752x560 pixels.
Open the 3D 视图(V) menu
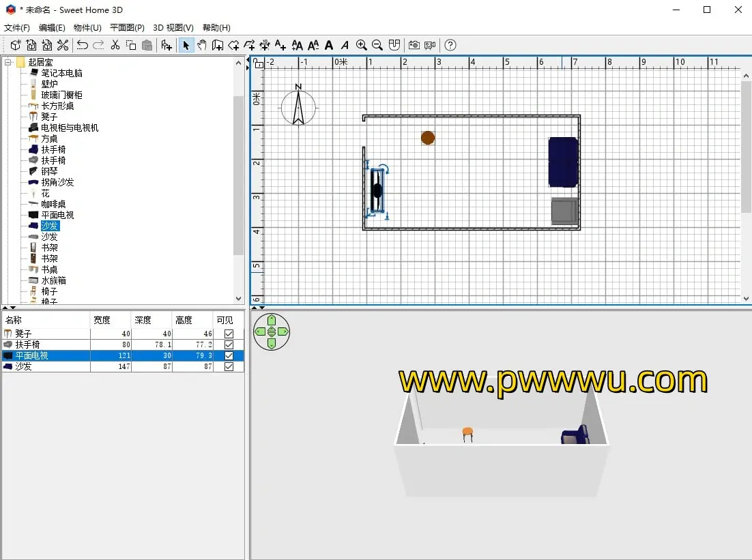173,28
